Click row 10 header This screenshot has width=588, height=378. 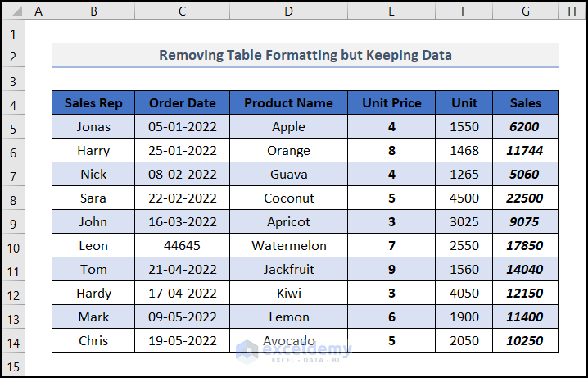[x=12, y=247]
